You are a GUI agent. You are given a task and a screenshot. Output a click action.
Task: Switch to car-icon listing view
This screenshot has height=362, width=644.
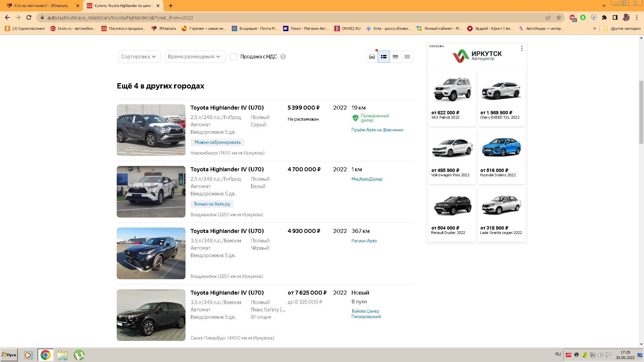point(372,57)
